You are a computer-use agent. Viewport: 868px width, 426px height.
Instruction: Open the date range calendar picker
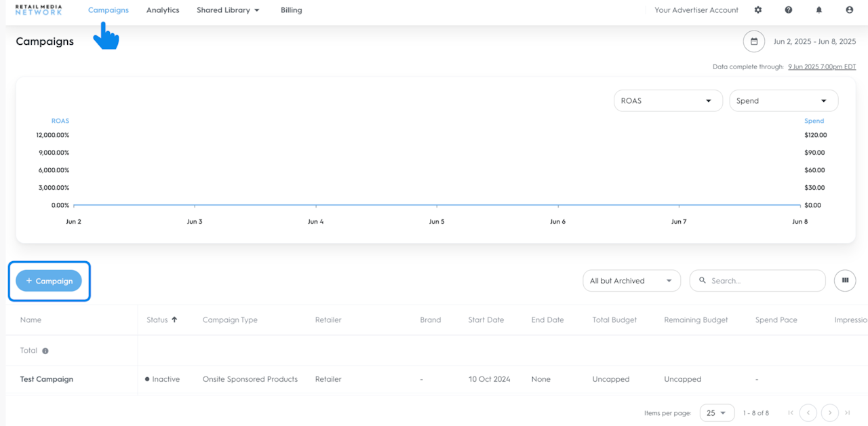754,41
